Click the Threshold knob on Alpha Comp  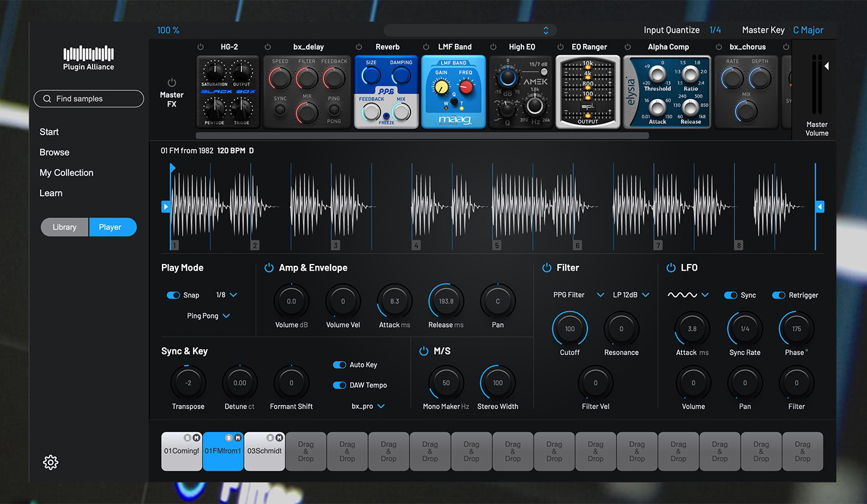(x=658, y=74)
